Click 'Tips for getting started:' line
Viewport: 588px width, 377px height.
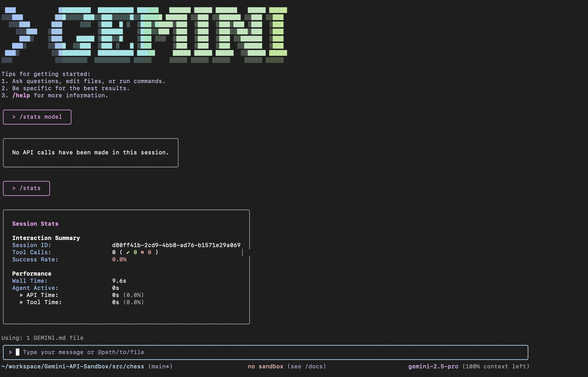pyautogui.click(x=46, y=74)
